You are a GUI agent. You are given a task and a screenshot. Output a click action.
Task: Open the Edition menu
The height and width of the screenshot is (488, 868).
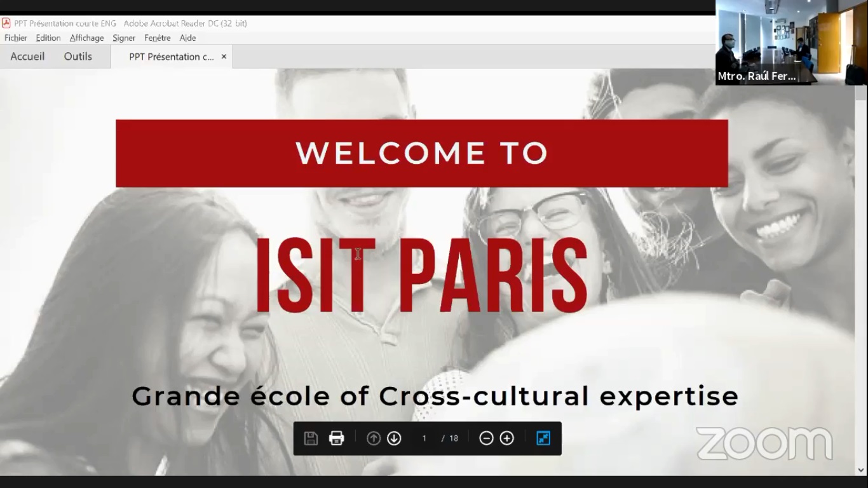pyautogui.click(x=48, y=38)
